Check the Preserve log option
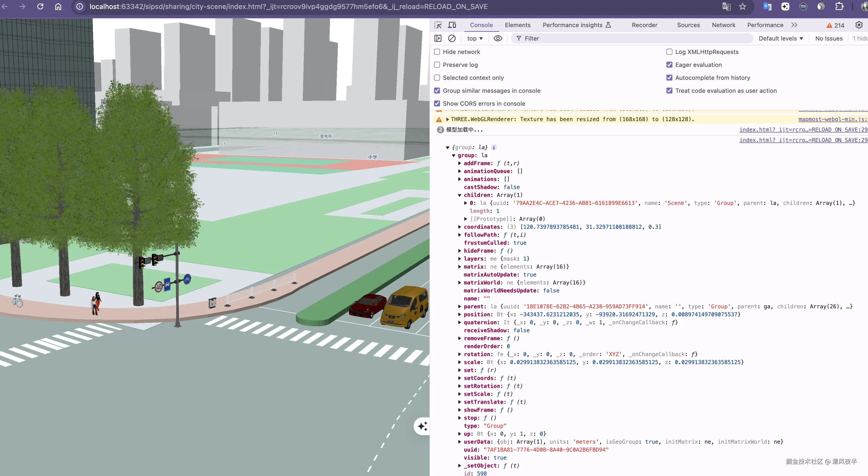The image size is (868, 476). [437, 65]
